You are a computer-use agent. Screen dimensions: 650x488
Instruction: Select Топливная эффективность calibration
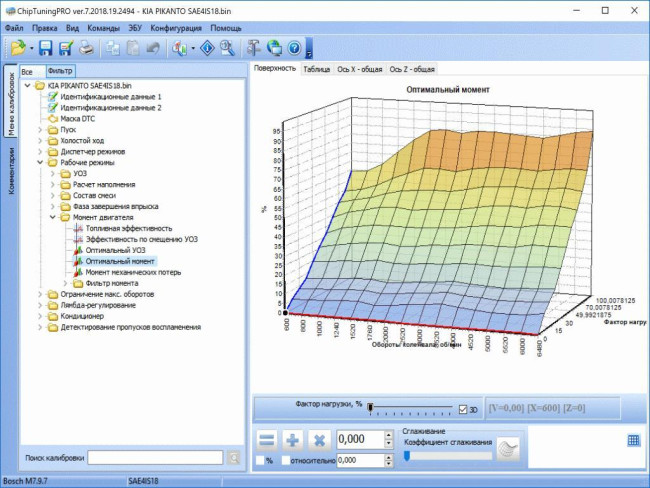(129, 228)
